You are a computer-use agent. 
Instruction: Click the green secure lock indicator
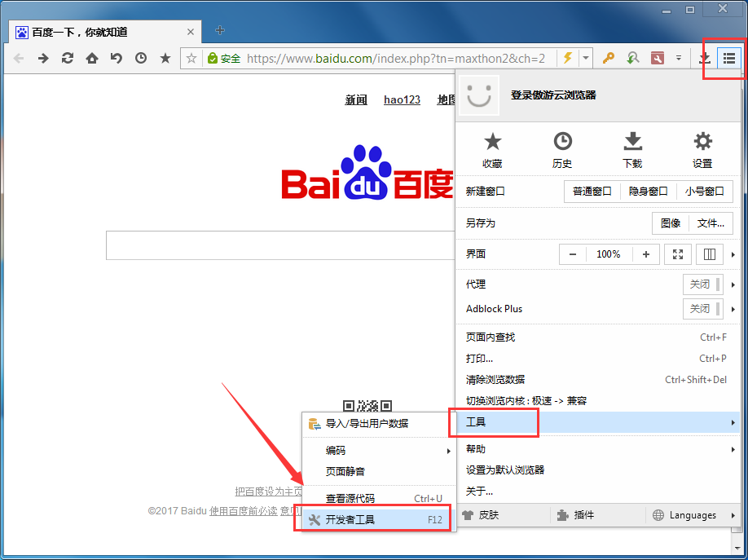point(224,59)
